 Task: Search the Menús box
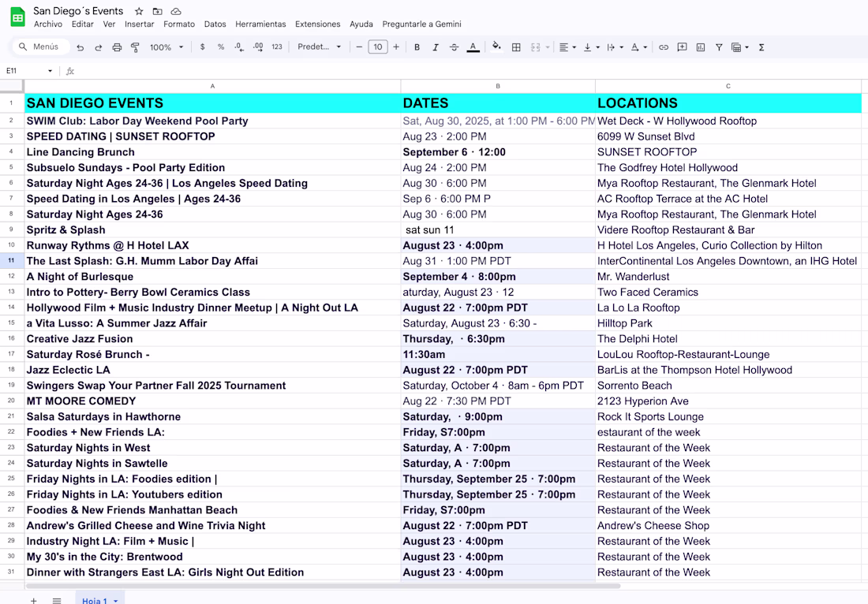click(x=42, y=47)
